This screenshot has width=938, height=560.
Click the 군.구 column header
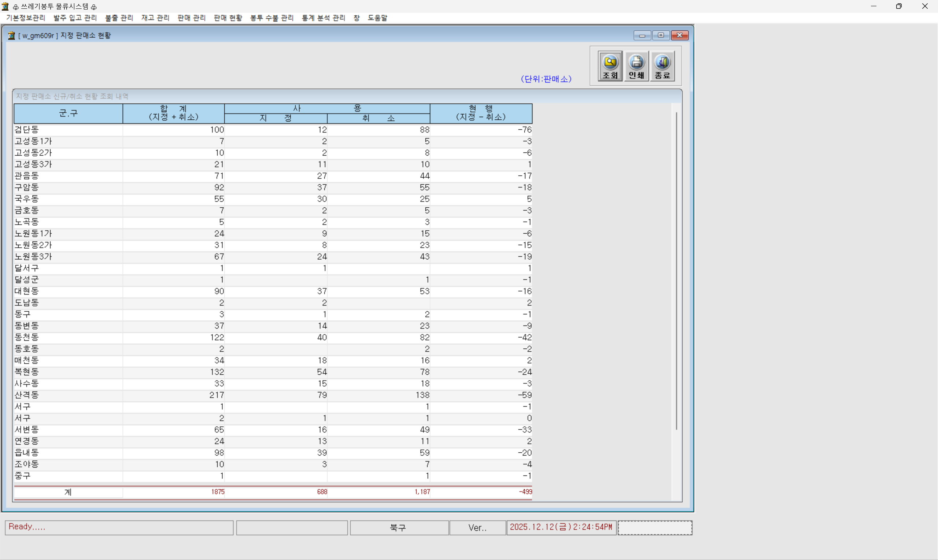68,113
